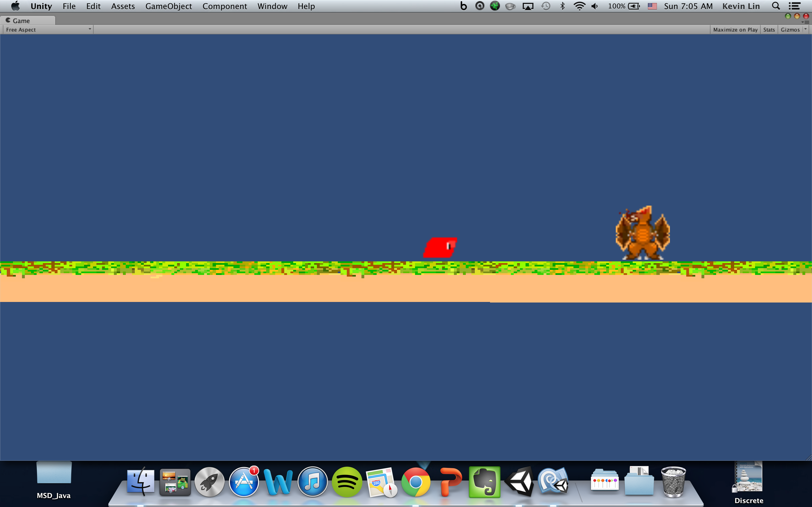Click the dragon sprite in Game view
The height and width of the screenshot is (507, 812).
642,234
